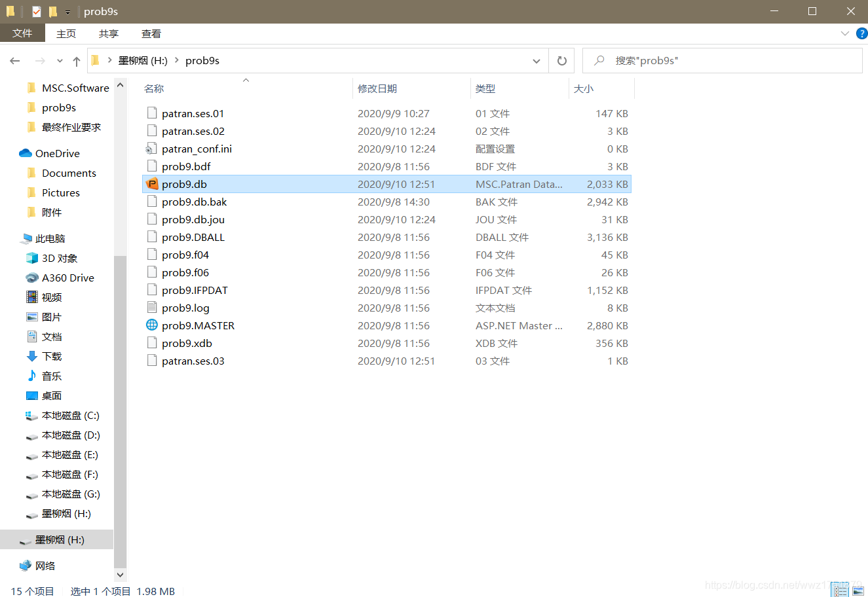
Task: Click the 视频 film icon in sidebar
Action: click(32, 297)
